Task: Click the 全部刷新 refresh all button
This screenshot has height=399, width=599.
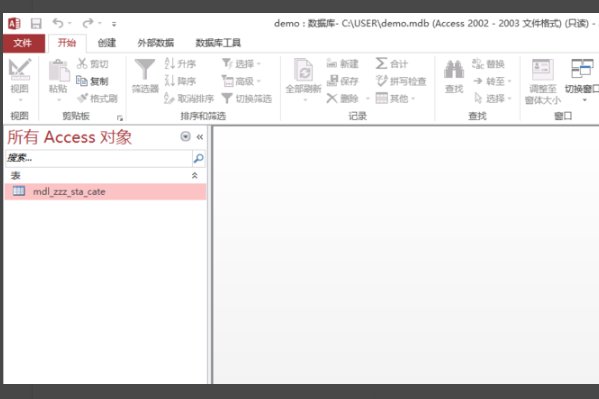Action: [303, 79]
